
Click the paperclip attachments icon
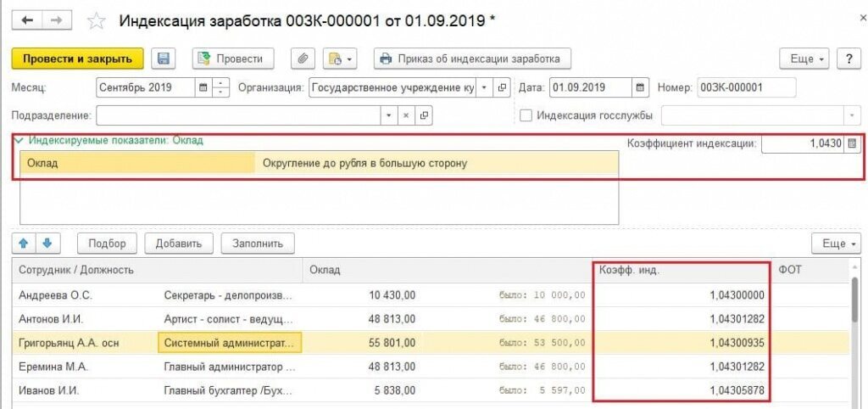(x=303, y=59)
